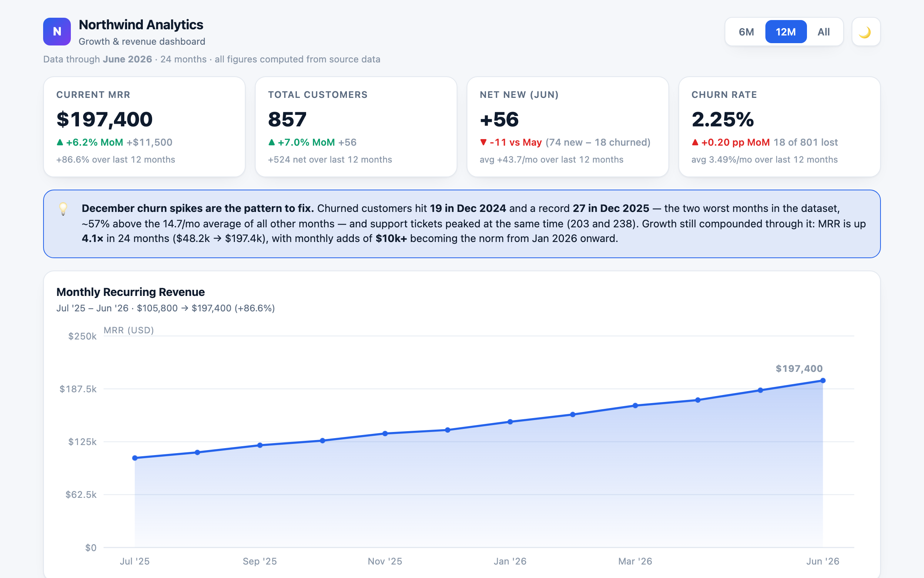Click the green up arrow on Current MRR

click(60, 142)
